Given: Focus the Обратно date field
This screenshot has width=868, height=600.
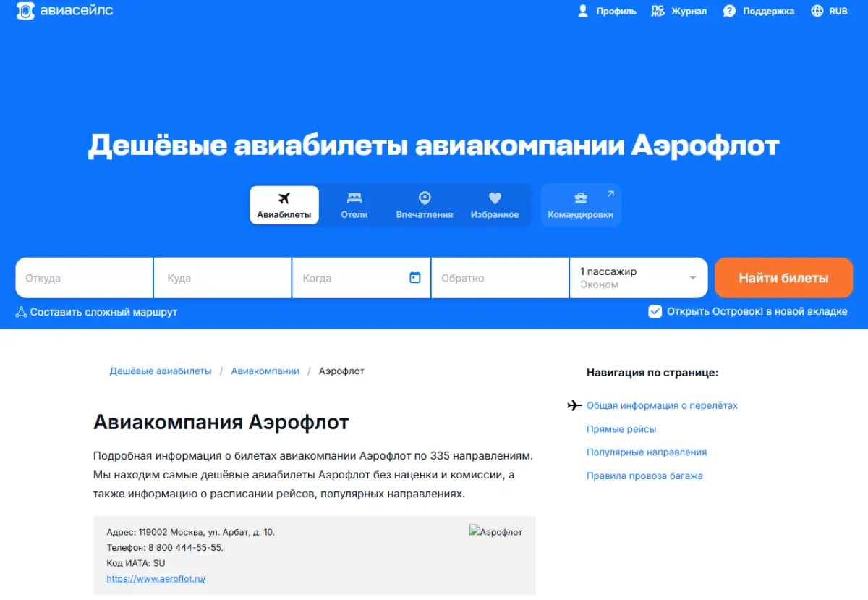Looking at the screenshot, I should coord(501,278).
